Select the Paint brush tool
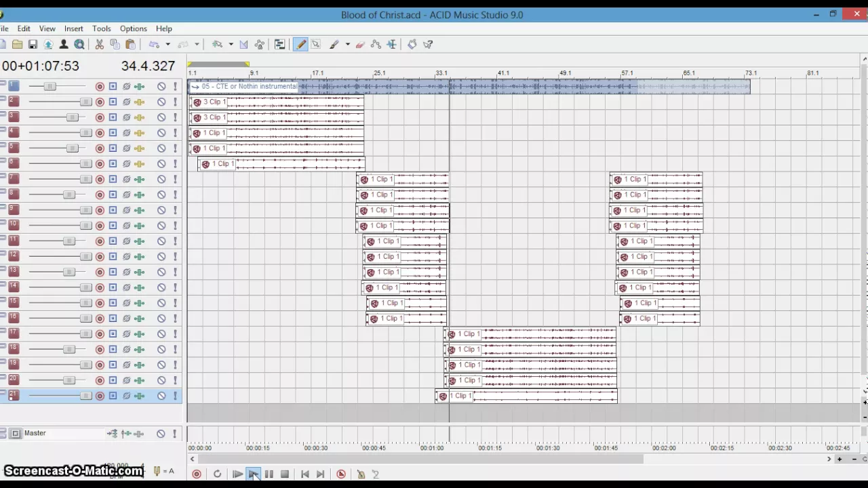The width and height of the screenshot is (868, 488). (x=334, y=44)
